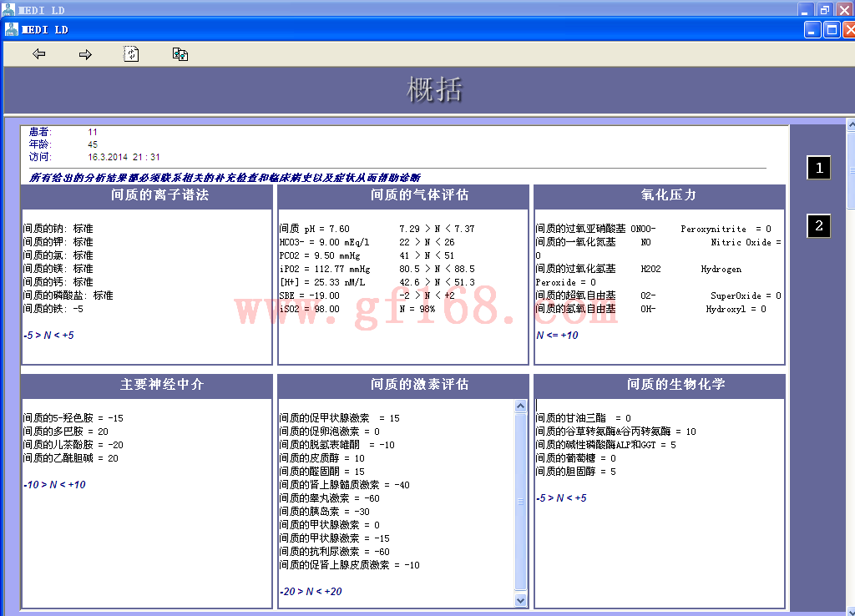Minimize the inner MEDI LD window
This screenshot has height=616, width=855.
[812, 30]
